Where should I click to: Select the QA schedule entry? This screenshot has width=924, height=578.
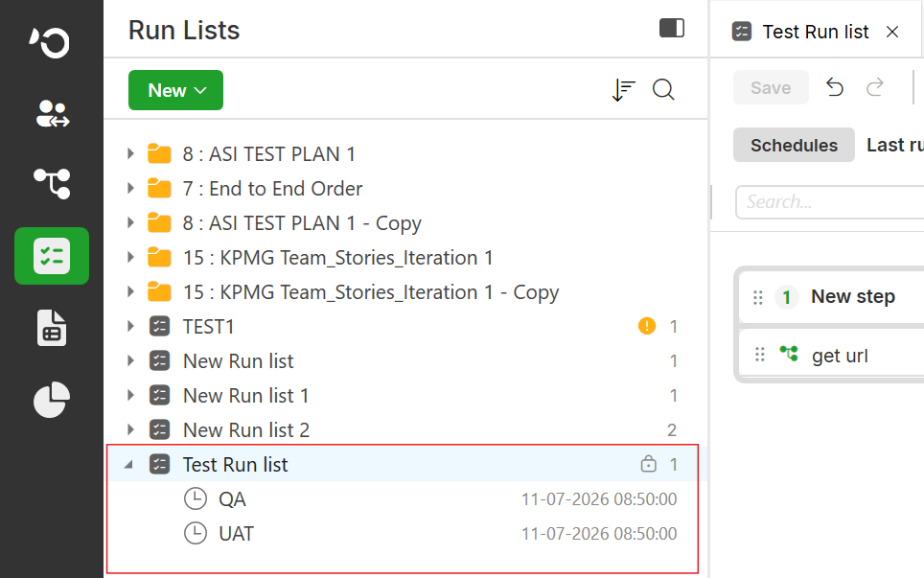[406, 499]
